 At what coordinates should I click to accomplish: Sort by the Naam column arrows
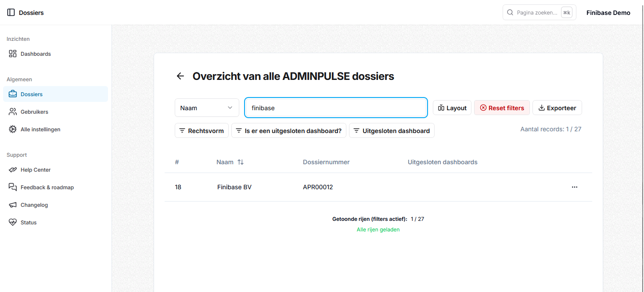pos(241,162)
